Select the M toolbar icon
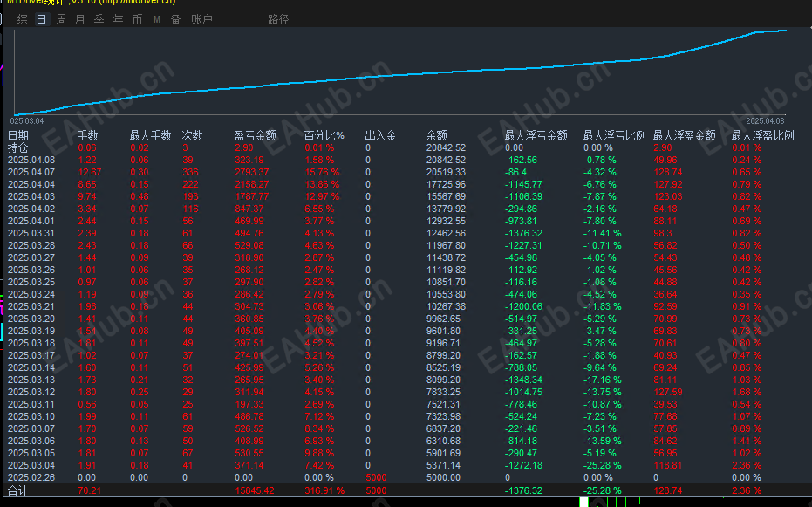 tap(155, 19)
